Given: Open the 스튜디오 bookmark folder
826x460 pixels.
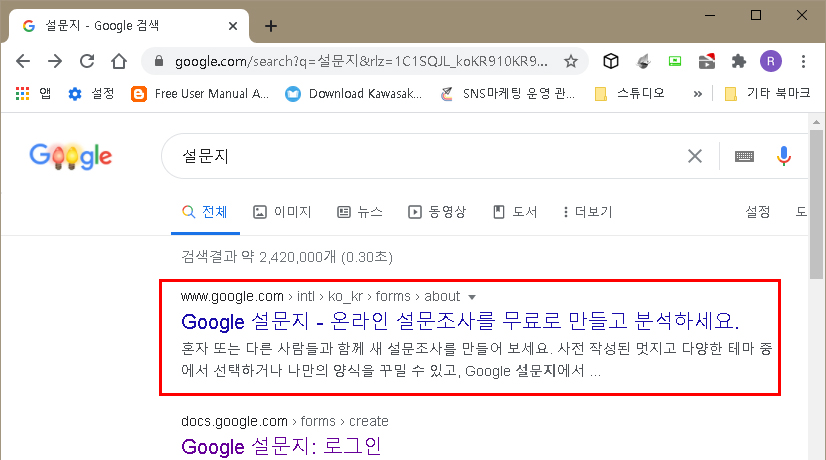Looking at the screenshot, I should pyautogui.click(x=629, y=94).
